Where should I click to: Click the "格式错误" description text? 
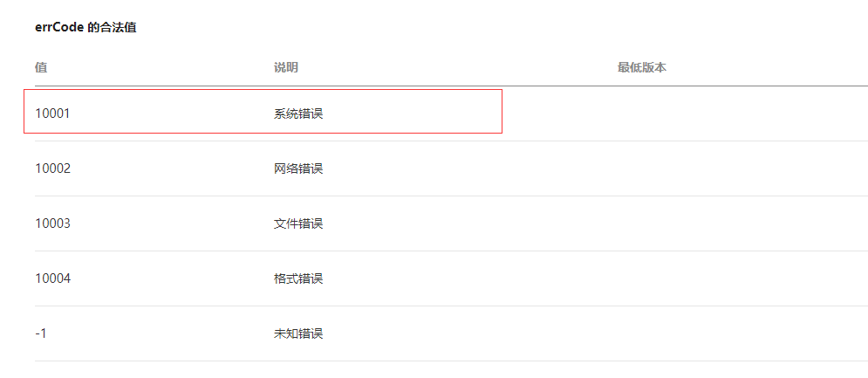coord(298,278)
